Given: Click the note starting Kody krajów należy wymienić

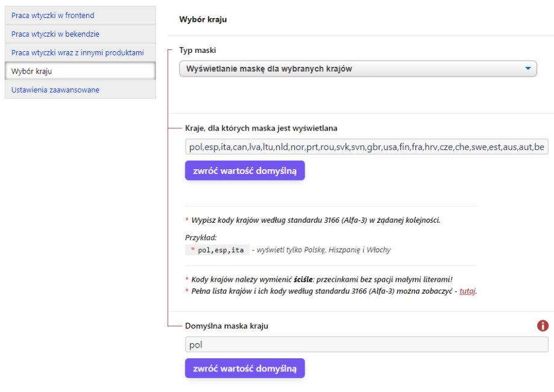Looking at the screenshot, I should [x=322, y=279].
